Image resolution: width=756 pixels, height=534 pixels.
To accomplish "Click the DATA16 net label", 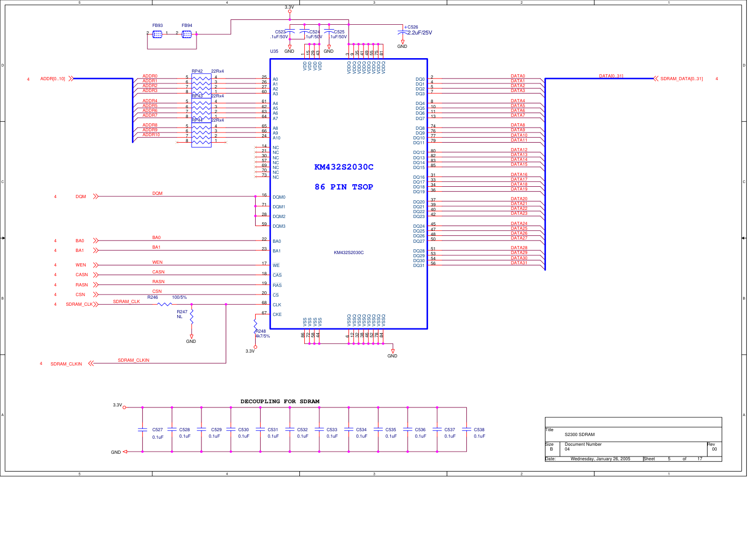I will 519,174.
